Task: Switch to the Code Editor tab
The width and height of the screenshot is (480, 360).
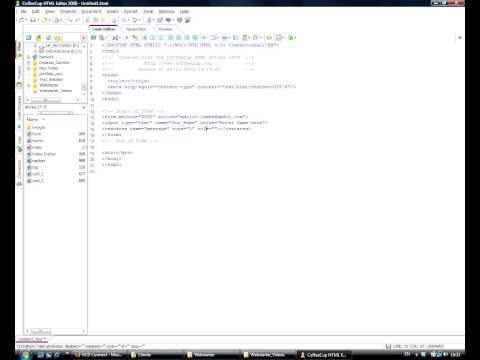Action: (103, 29)
